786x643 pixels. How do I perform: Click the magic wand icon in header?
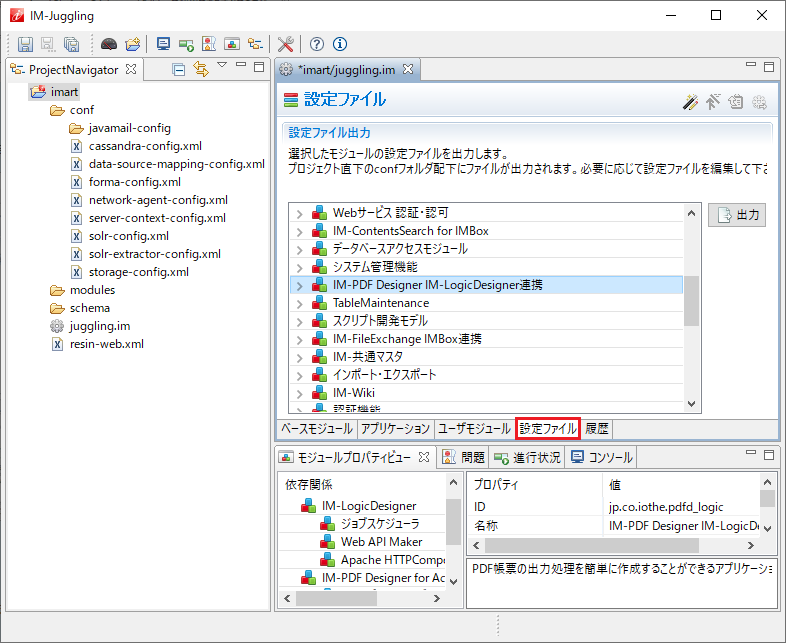690,102
